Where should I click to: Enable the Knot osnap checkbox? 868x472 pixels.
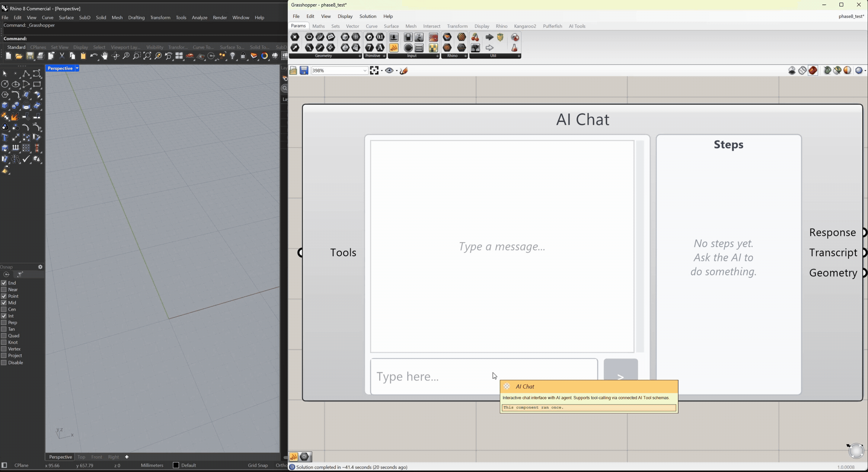coord(4,342)
